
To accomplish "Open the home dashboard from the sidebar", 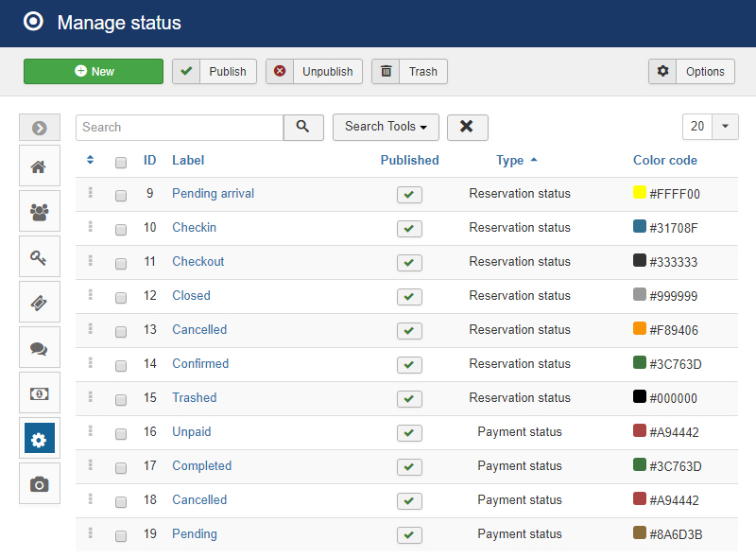I will click(39, 166).
